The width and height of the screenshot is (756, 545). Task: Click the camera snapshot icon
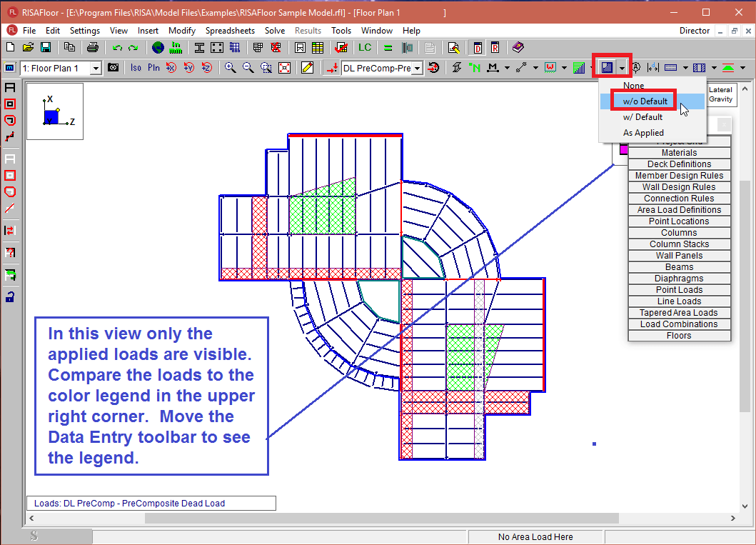pos(114,68)
